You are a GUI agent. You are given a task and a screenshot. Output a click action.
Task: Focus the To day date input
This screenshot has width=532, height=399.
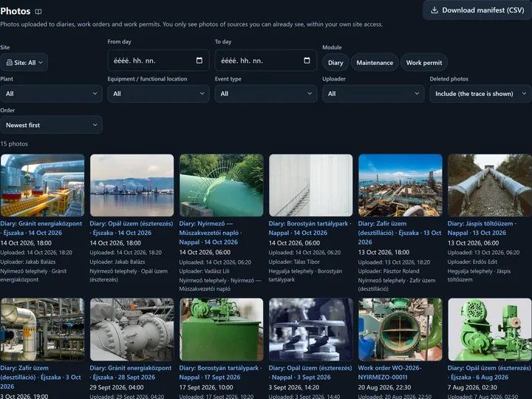(266, 61)
